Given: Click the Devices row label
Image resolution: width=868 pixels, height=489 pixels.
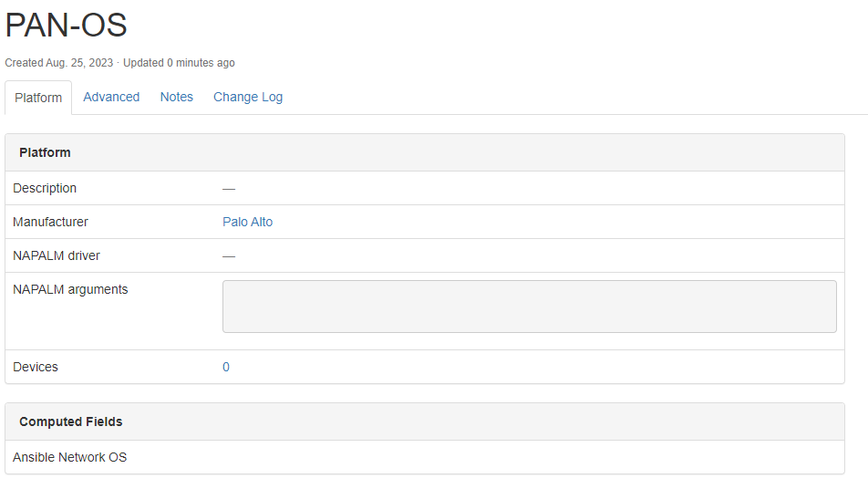Looking at the screenshot, I should pyautogui.click(x=36, y=367).
